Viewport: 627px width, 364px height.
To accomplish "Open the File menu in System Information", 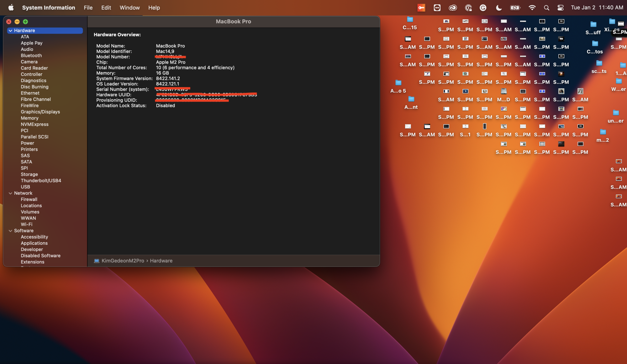I will coord(88,7).
